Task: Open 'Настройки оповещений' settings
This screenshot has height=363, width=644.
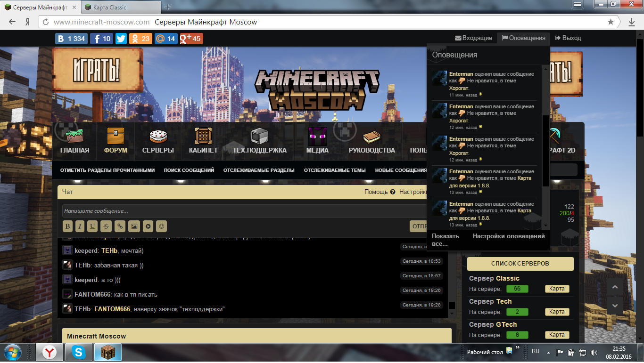Action: [509, 236]
